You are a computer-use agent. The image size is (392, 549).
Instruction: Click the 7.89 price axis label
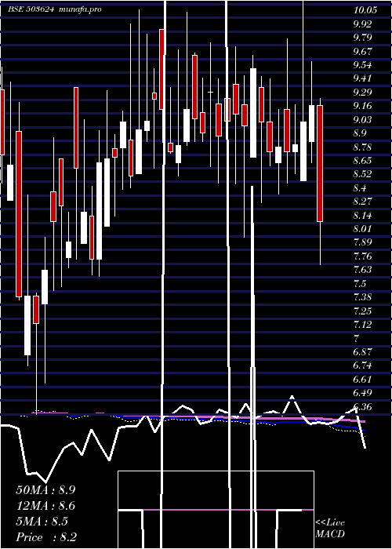point(362,242)
